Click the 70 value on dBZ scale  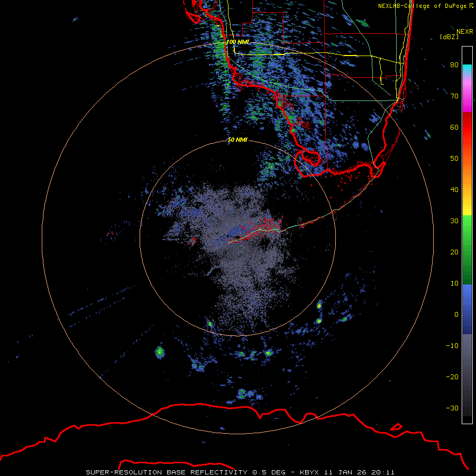(454, 96)
